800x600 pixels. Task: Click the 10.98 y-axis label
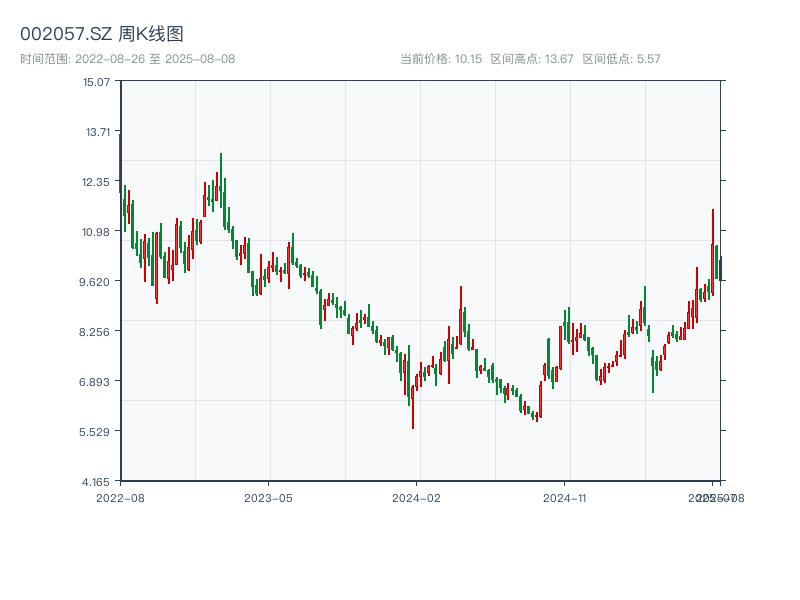pos(96,232)
